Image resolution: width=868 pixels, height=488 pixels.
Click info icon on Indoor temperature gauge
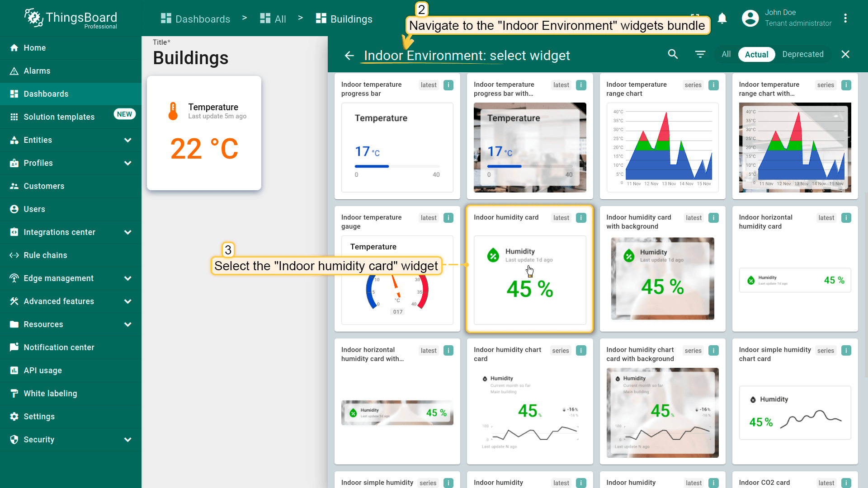[x=448, y=218]
